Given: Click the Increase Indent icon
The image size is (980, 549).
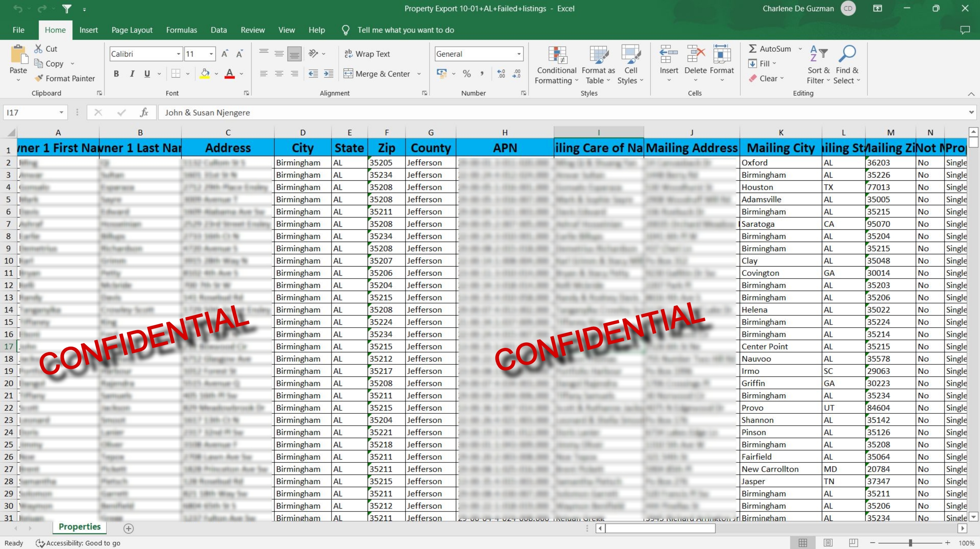Looking at the screenshot, I should pyautogui.click(x=328, y=74).
